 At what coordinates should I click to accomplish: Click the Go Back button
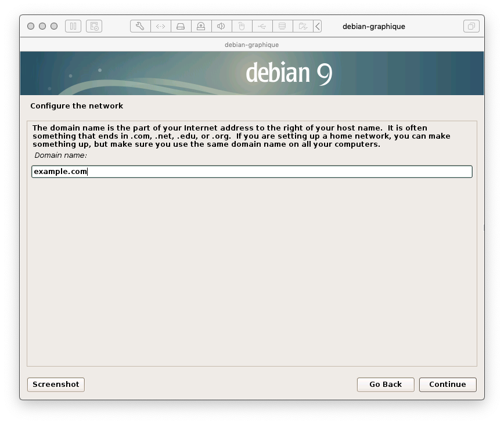tap(386, 385)
